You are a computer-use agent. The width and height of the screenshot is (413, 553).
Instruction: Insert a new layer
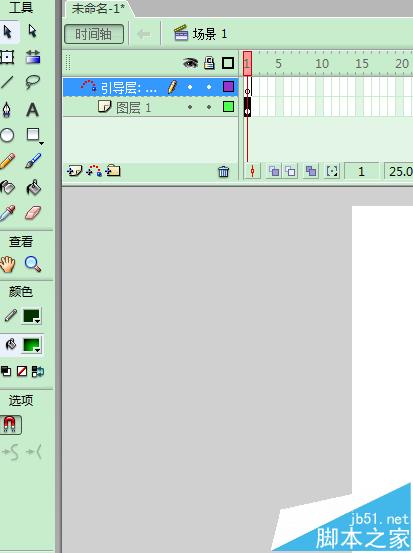74,171
